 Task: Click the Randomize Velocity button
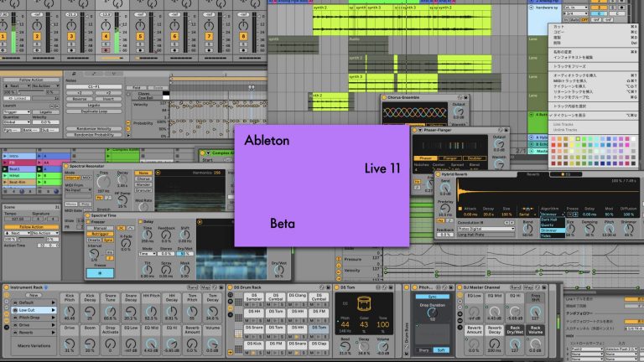pos(94,129)
